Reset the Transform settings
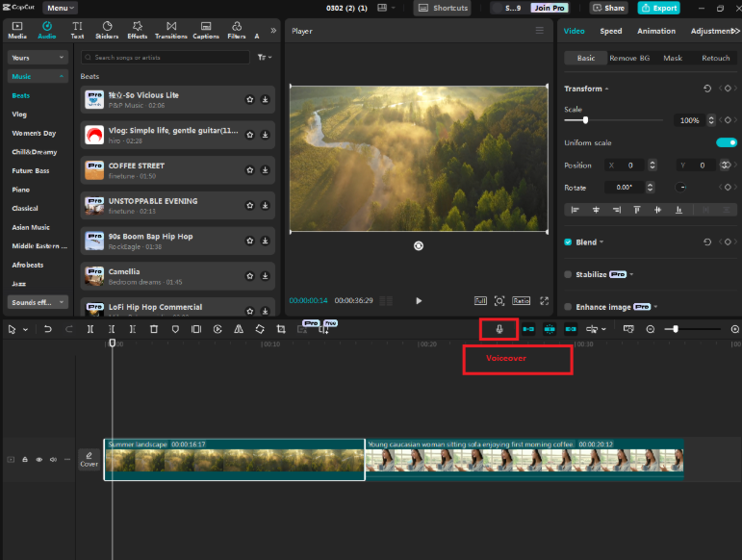The image size is (742, 560). (x=707, y=89)
